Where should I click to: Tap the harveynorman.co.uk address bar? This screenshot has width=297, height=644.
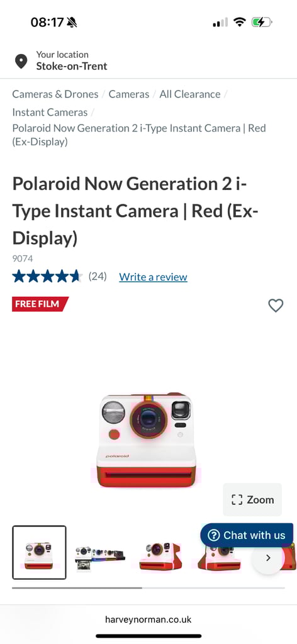point(148,619)
